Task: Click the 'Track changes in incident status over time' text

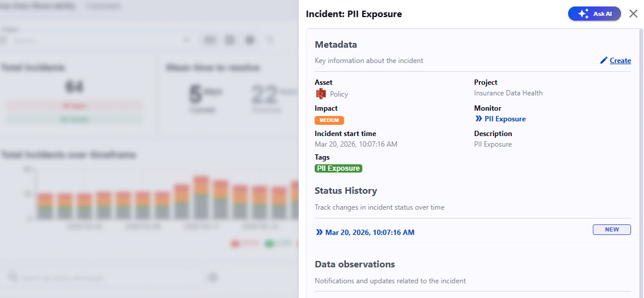Action: pos(379,207)
